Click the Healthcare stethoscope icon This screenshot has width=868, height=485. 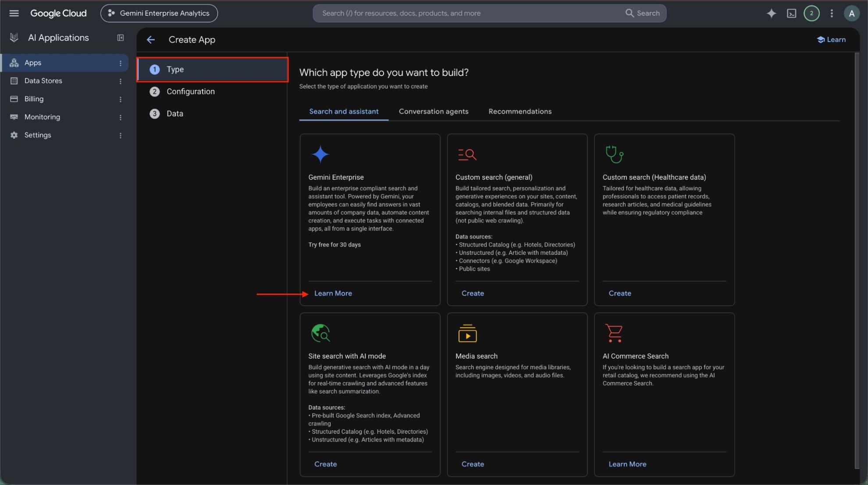614,154
